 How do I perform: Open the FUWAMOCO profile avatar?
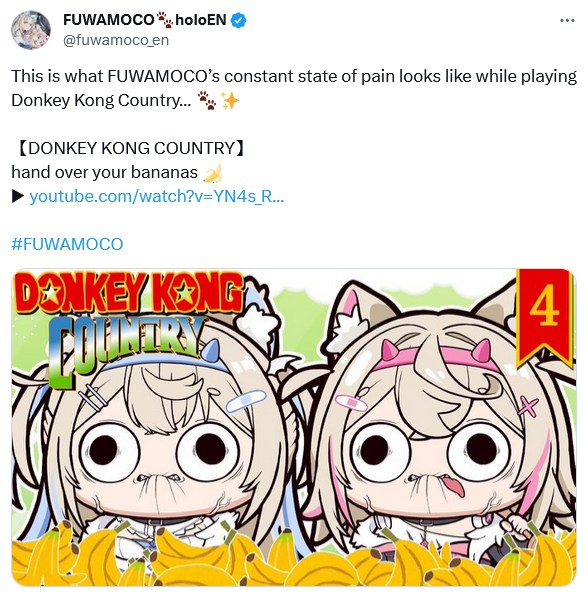(x=31, y=30)
